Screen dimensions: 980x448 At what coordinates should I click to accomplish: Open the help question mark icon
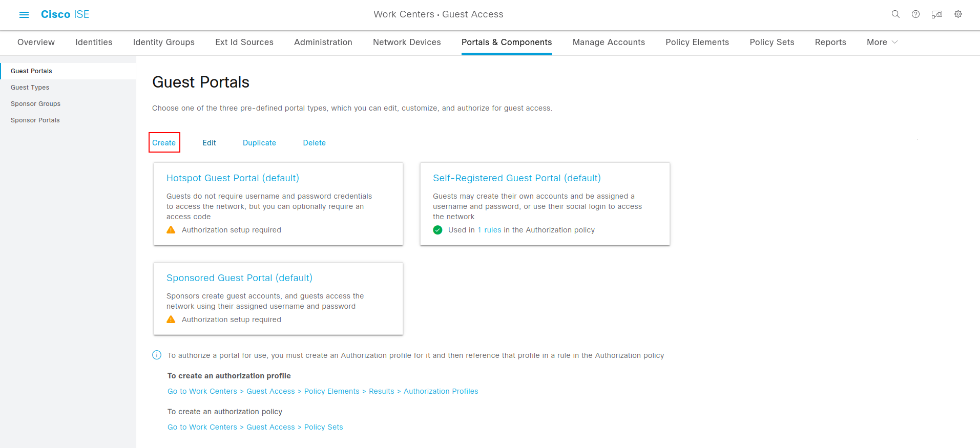coord(915,14)
